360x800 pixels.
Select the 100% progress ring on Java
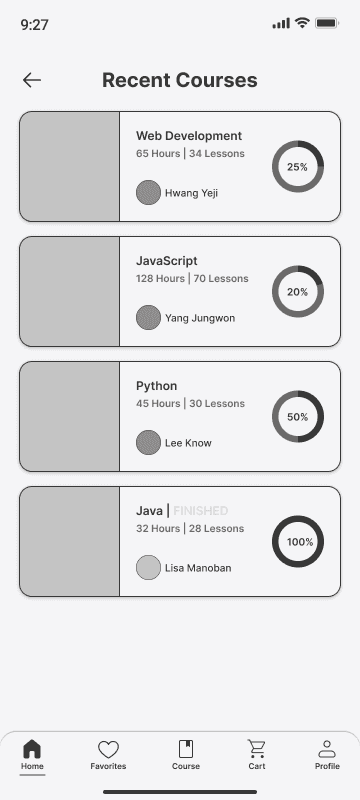click(x=298, y=541)
